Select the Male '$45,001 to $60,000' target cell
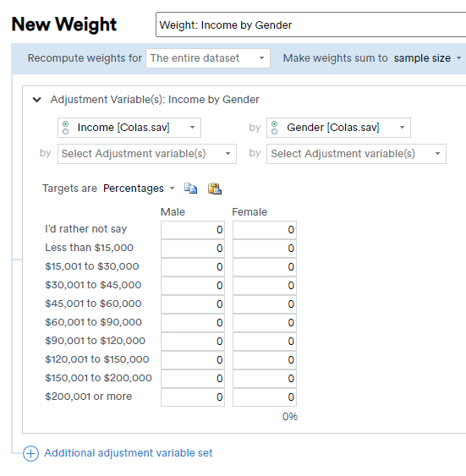466x476 pixels. 193,304
